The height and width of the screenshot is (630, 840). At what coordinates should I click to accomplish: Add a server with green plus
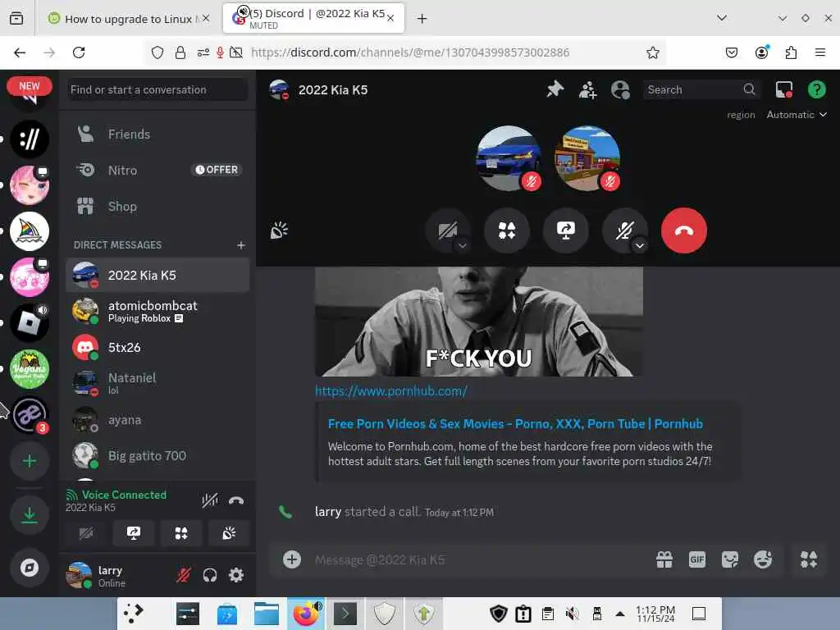(x=30, y=461)
